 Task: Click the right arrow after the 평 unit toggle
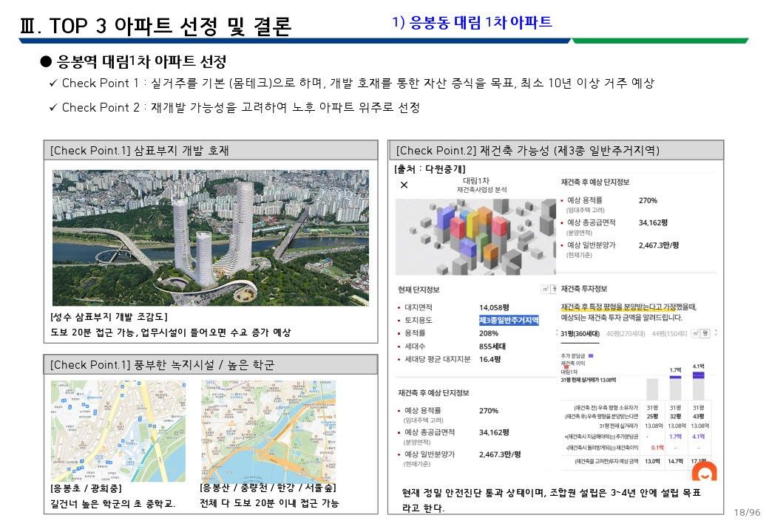click(x=717, y=333)
